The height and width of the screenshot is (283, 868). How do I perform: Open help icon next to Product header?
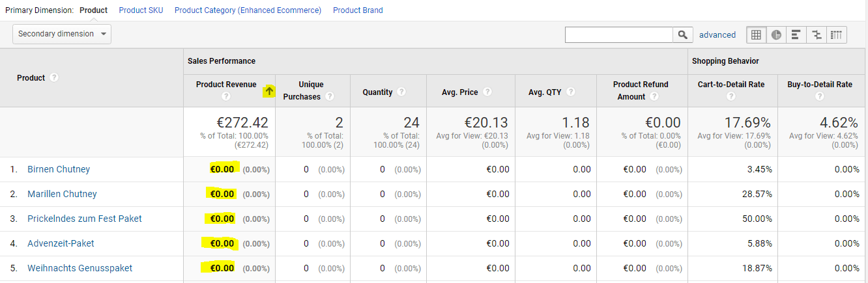point(54,77)
